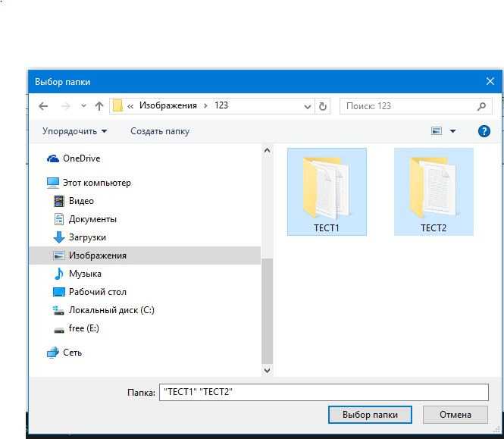This screenshot has height=439, width=504.
Task: Select Локальный диск (C:) drive
Action: [x=111, y=310]
